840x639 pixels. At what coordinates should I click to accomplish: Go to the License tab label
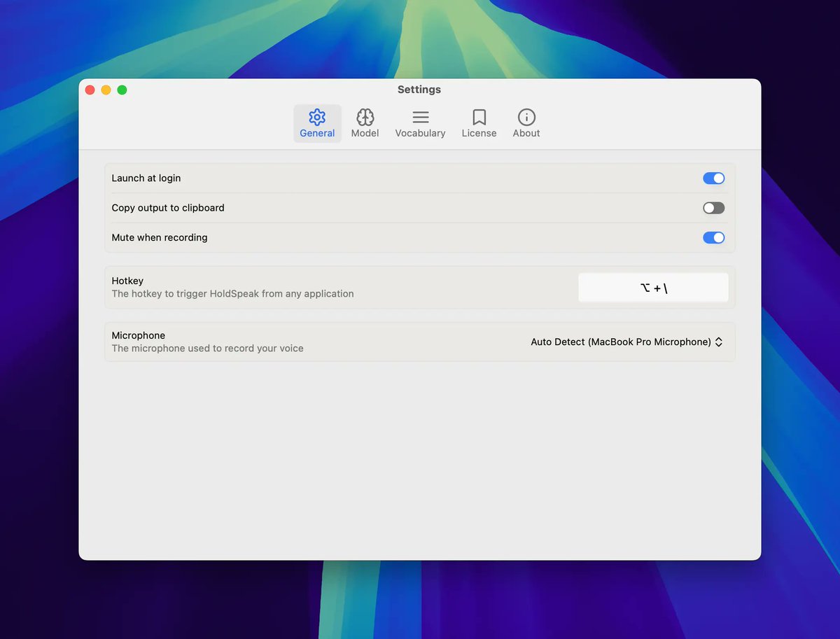click(x=479, y=134)
